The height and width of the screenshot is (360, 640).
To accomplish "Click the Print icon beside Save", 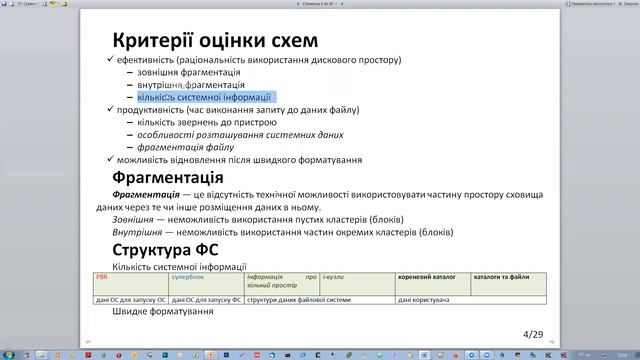I will pyautogui.click(x=12, y=4).
